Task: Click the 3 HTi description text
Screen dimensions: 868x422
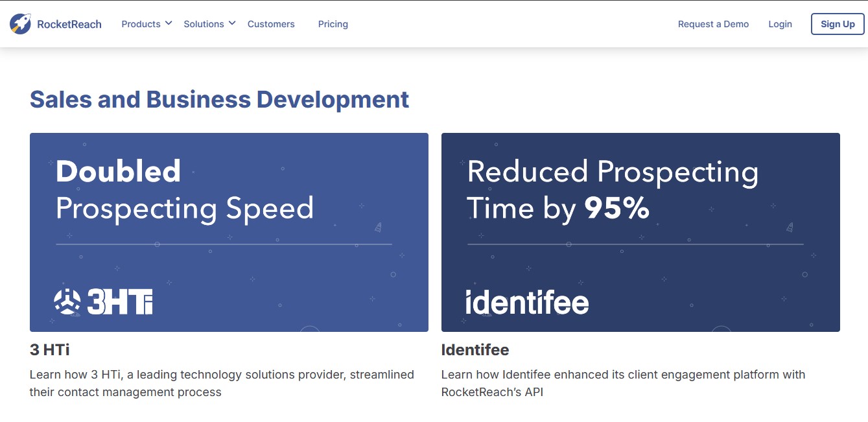Action: pyautogui.click(x=222, y=383)
